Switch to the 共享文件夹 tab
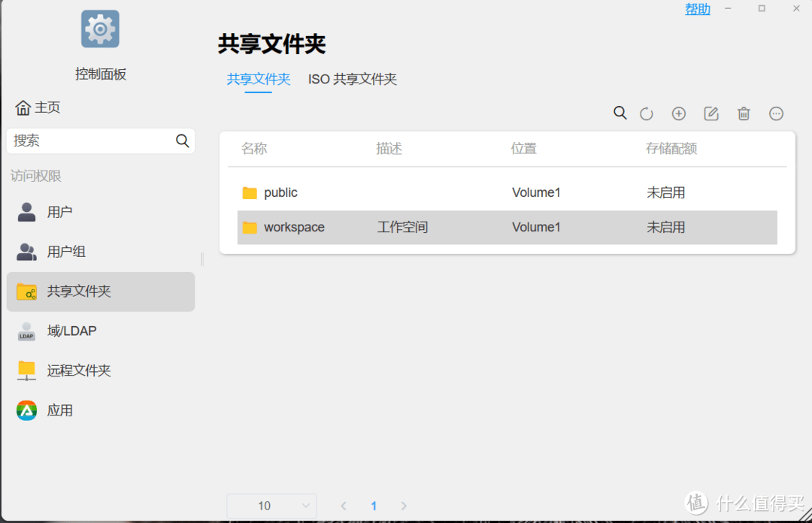Screen dimensions: 812x523 pyautogui.click(x=259, y=79)
